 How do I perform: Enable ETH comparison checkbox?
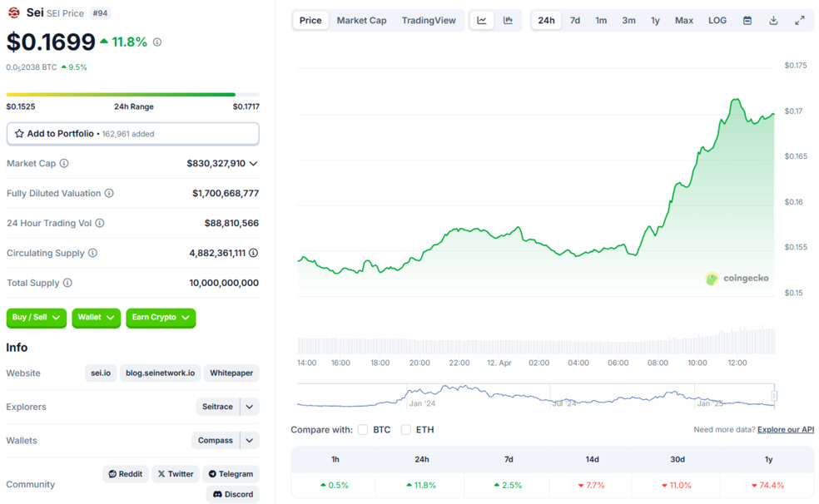(x=406, y=429)
